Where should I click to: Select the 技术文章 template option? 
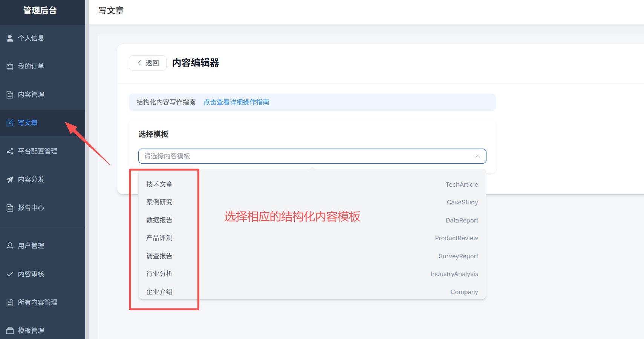(x=312, y=184)
